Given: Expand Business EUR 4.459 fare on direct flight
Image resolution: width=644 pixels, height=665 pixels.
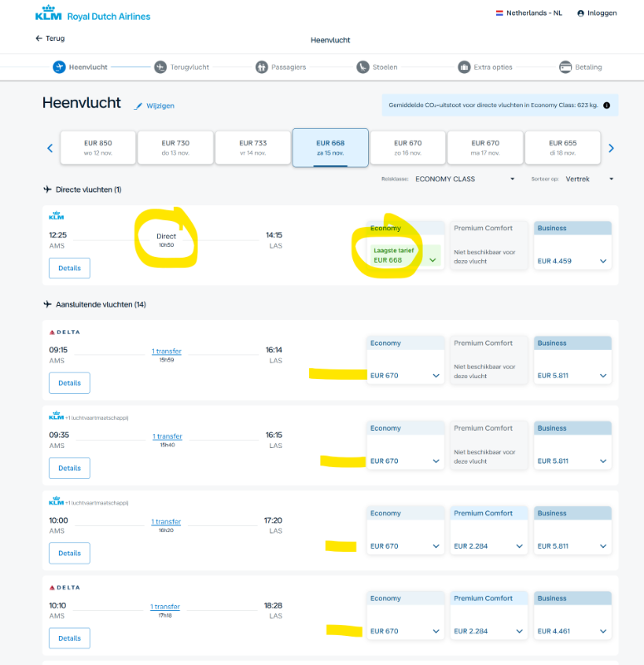Looking at the screenshot, I should [602, 261].
